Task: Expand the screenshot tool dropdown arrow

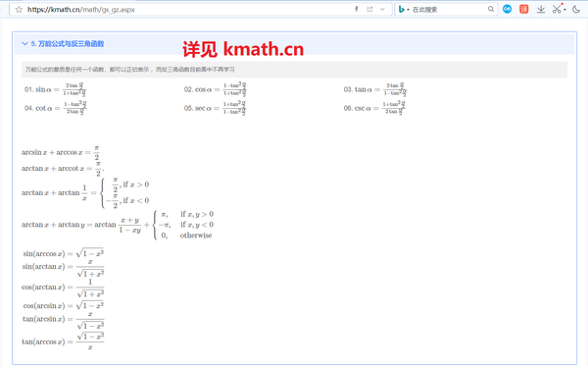Action: (x=564, y=10)
